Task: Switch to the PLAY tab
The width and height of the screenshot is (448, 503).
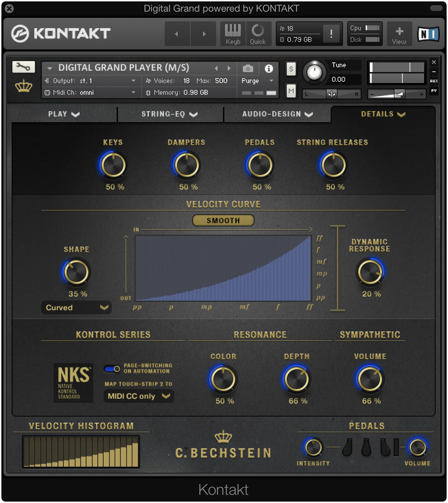Action: (x=64, y=114)
